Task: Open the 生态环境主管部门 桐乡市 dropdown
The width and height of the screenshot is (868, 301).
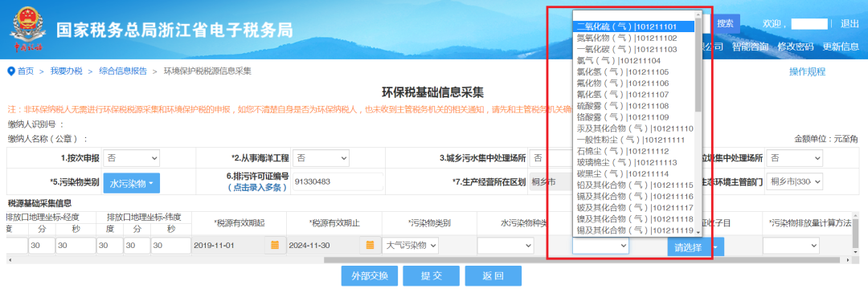Action: (x=794, y=181)
